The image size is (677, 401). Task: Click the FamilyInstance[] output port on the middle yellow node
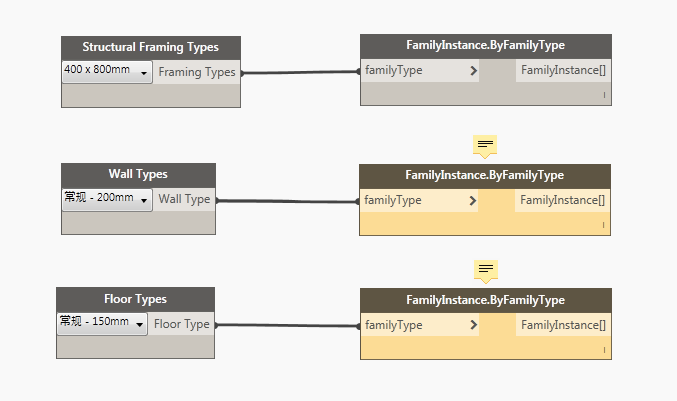[562, 200]
